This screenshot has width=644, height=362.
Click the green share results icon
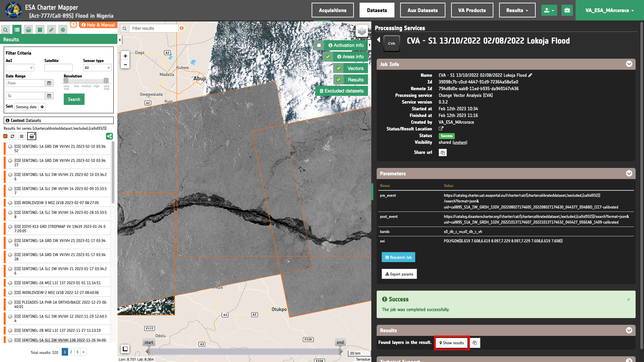click(109, 136)
